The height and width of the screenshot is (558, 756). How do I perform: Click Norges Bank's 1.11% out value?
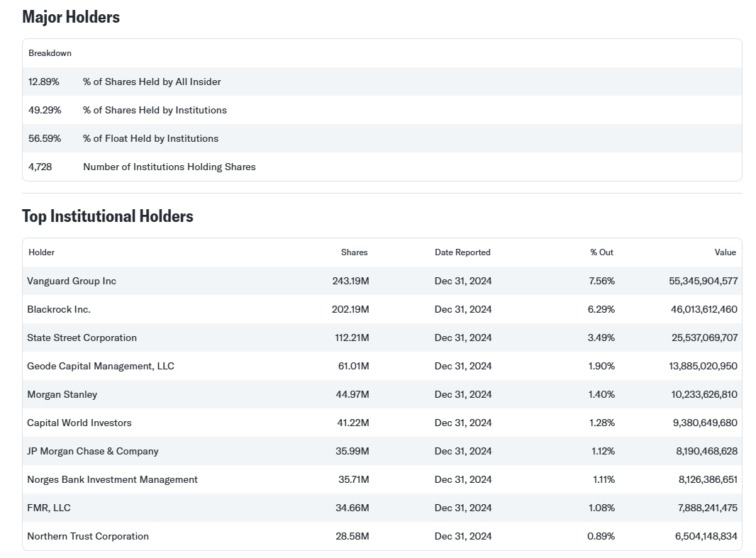pyautogui.click(x=604, y=479)
